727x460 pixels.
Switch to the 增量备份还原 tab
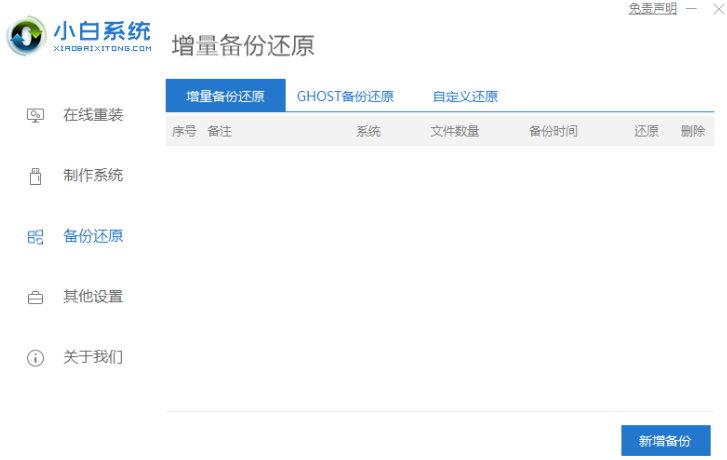[225, 96]
